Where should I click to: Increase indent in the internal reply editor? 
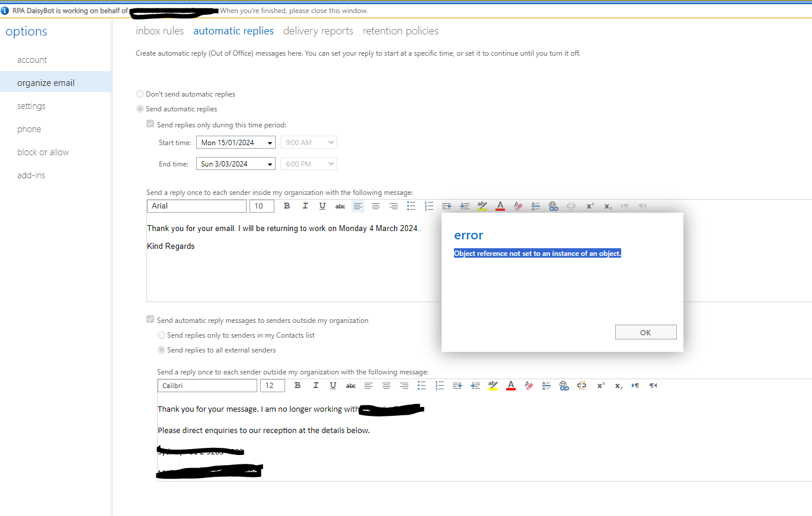464,206
